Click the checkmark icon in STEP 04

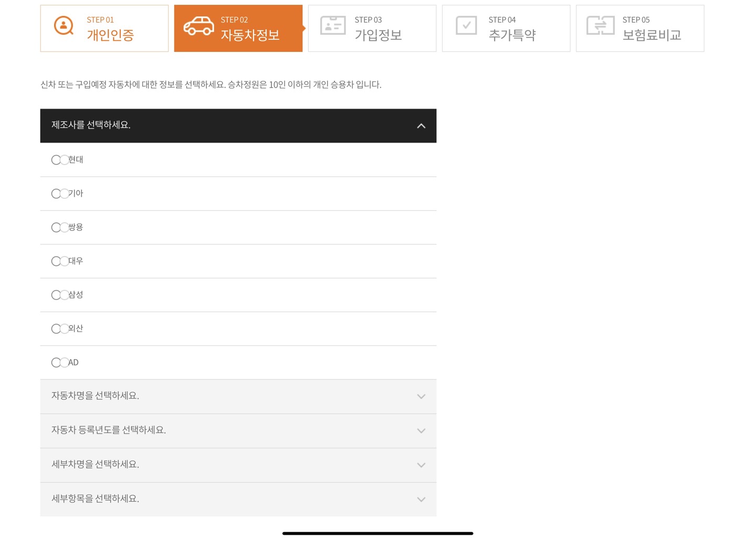coord(466,25)
